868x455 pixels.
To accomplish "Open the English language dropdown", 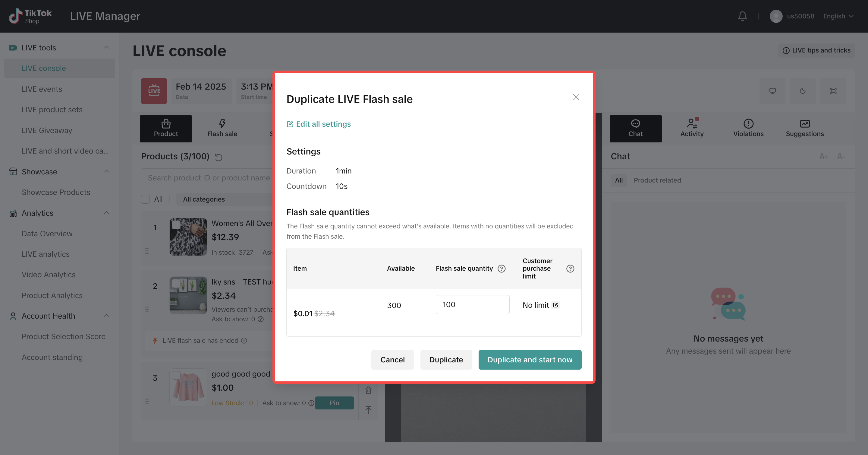I will click(x=838, y=16).
